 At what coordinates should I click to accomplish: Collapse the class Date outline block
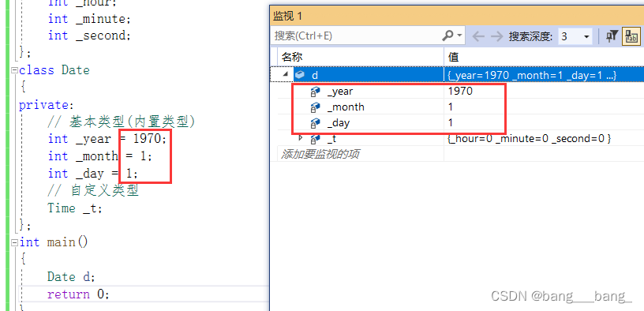pos(15,70)
